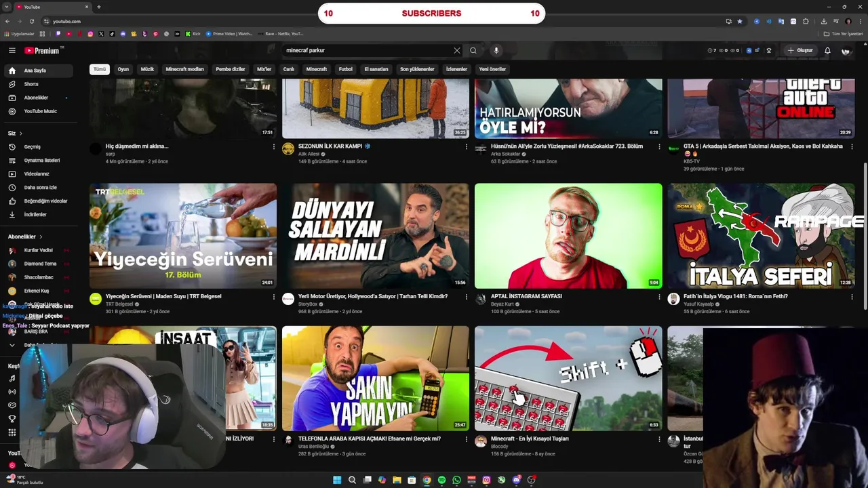Open WhatsApp from the taskbar
This screenshot has width=868, height=488.
point(456,480)
